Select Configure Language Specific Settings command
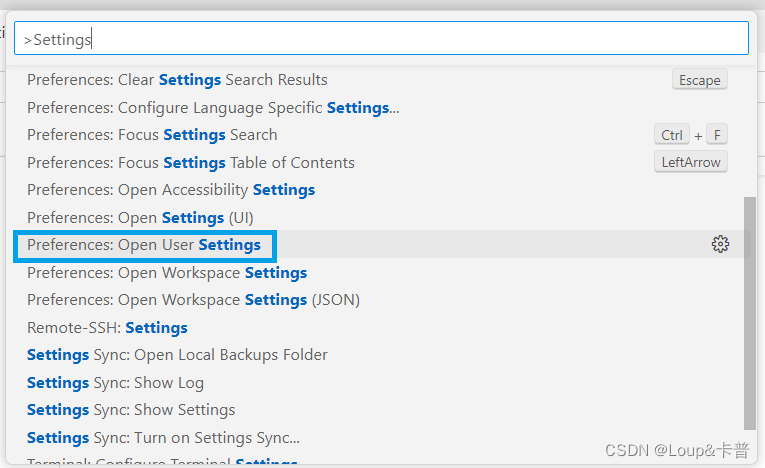Image resolution: width=765 pixels, height=468 pixels. tap(212, 107)
